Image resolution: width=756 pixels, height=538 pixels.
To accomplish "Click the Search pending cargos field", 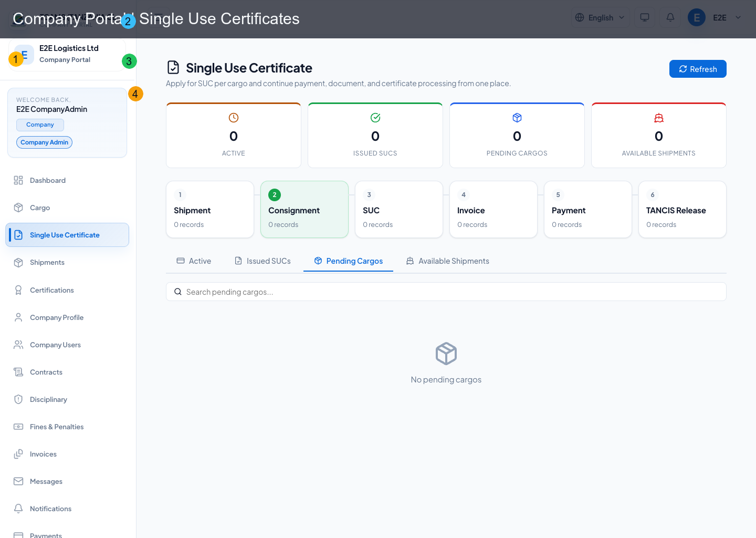I will click(446, 292).
